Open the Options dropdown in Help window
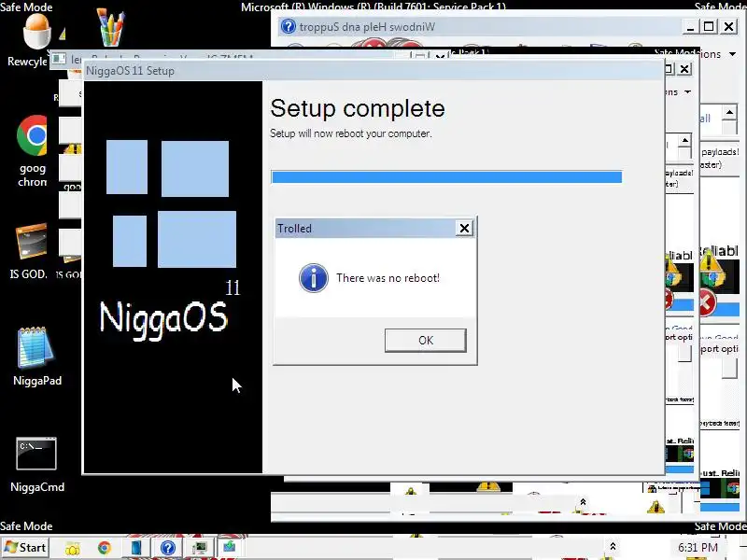 [720, 54]
